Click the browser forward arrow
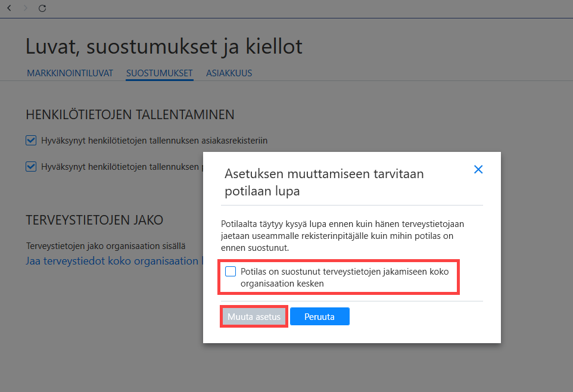Image resolution: width=573 pixels, height=392 pixels. click(x=25, y=8)
